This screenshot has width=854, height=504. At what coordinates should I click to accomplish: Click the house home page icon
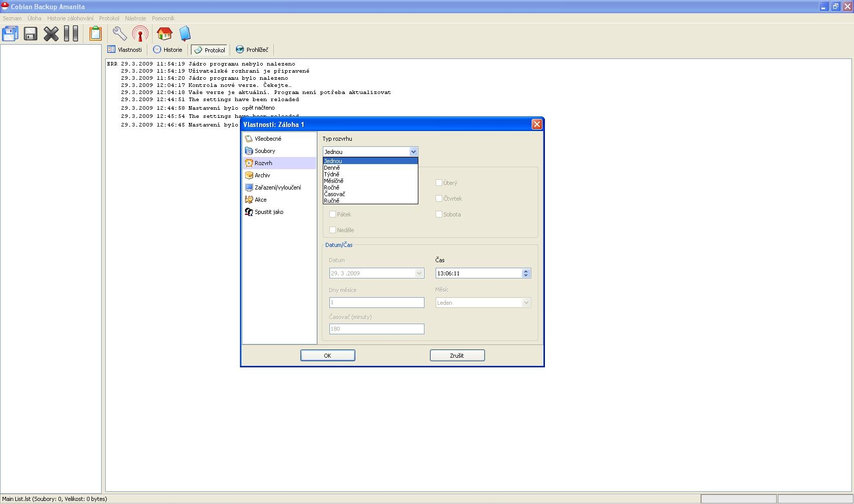[x=164, y=34]
